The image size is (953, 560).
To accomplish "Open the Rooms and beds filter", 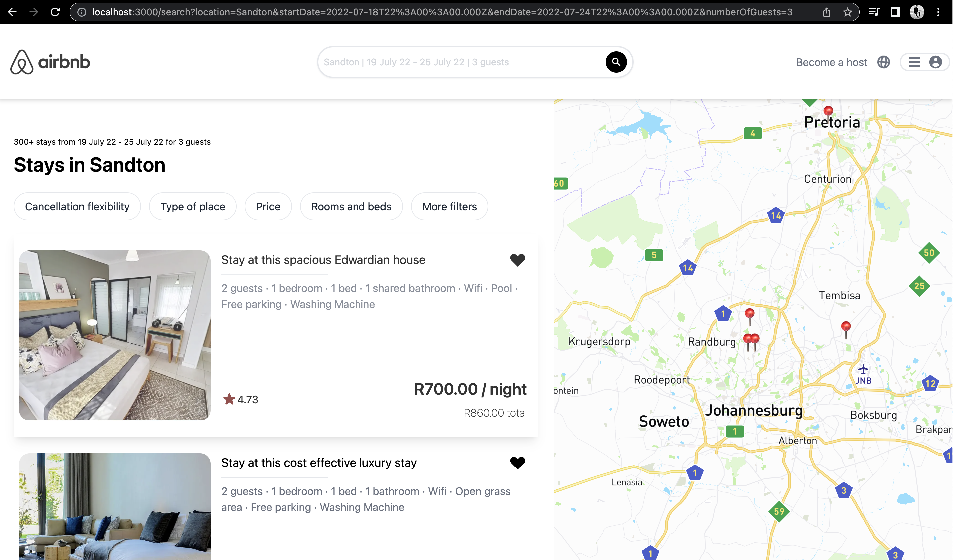I will pos(351,206).
